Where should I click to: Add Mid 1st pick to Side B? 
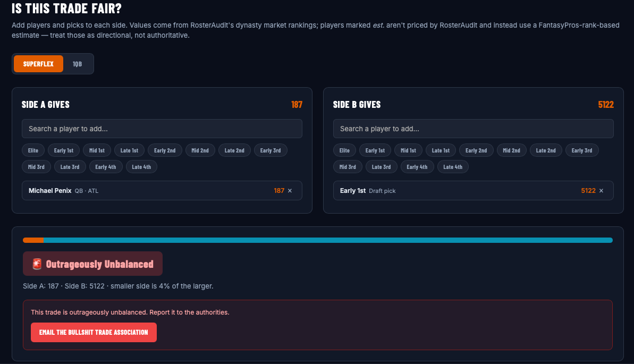408,150
